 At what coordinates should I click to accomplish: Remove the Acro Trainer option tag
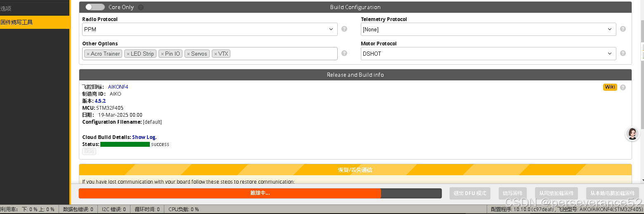pos(88,54)
